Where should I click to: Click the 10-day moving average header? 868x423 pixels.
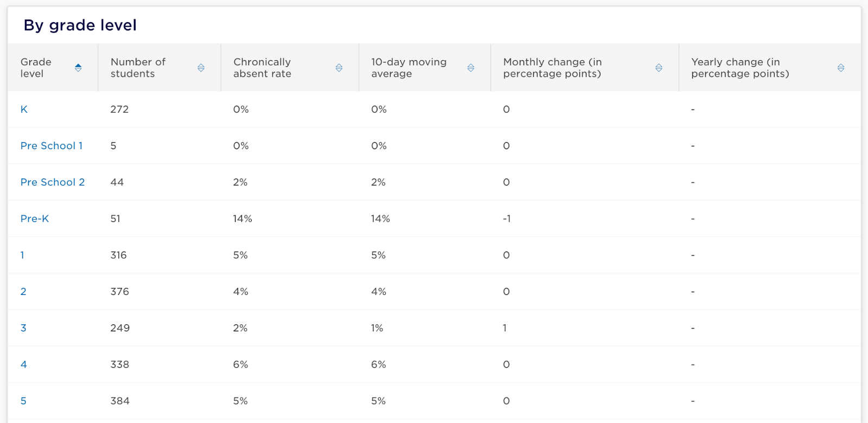pyautogui.click(x=409, y=68)
